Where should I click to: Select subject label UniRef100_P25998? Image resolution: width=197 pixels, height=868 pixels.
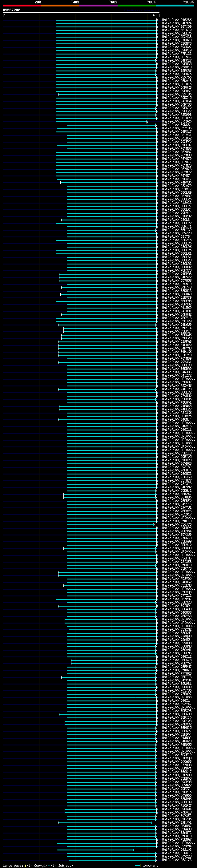point(176,115)
